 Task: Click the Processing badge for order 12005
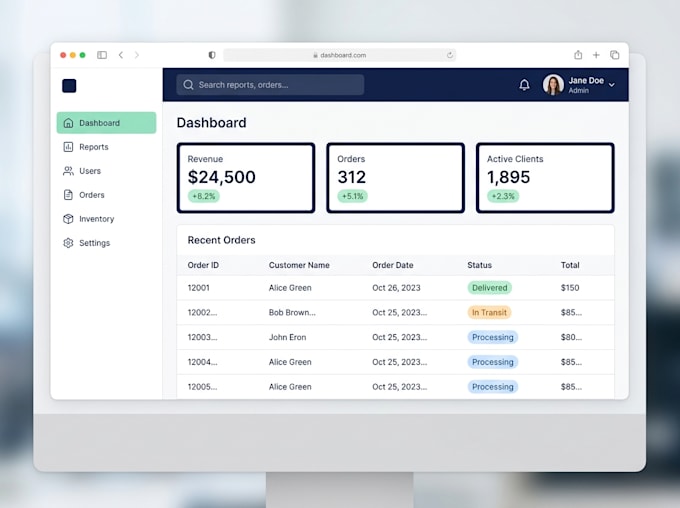coord(493,387)
